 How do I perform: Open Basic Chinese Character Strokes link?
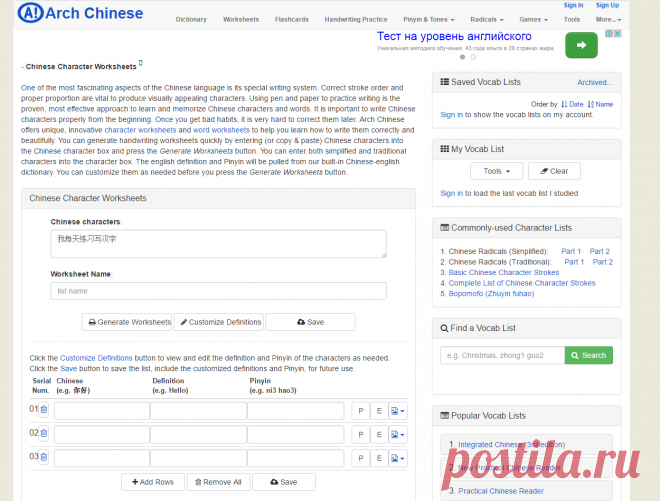504,272
